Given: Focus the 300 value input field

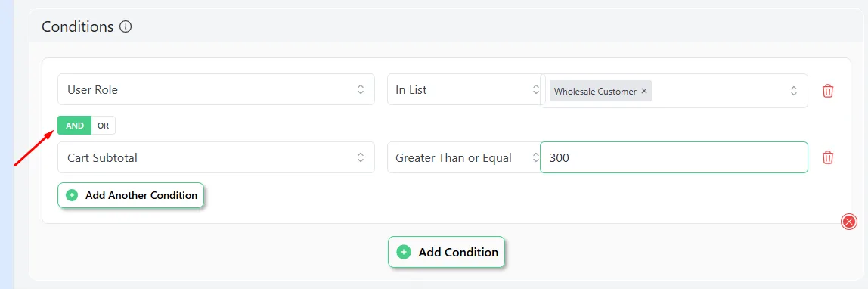Looking at the screenshot, I should 674,157.
